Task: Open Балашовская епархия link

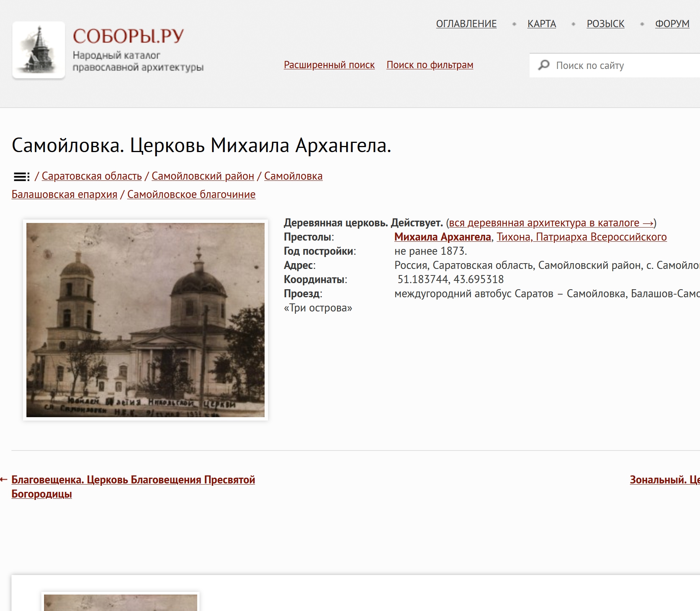Action: click(64, 194)
